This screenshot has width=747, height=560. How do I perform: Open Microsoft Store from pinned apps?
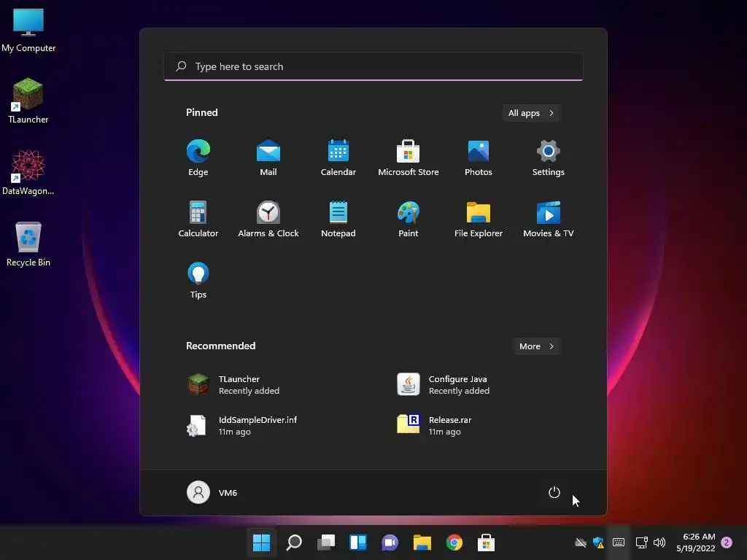[409, 158]
